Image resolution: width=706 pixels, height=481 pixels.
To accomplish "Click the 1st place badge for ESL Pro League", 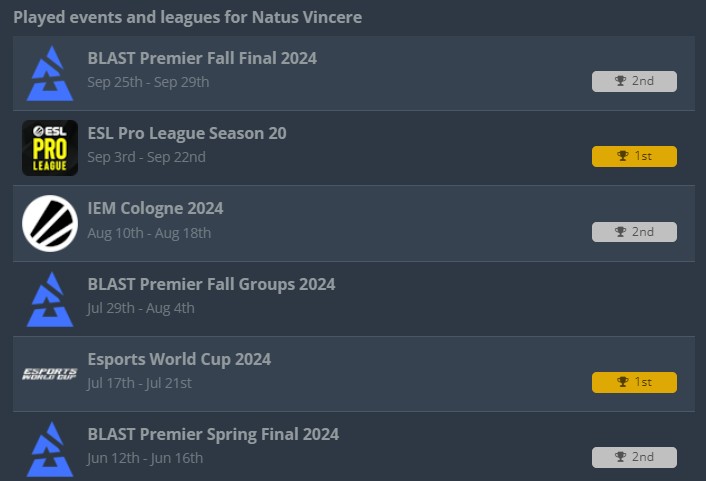I will [x=634, y=156].
